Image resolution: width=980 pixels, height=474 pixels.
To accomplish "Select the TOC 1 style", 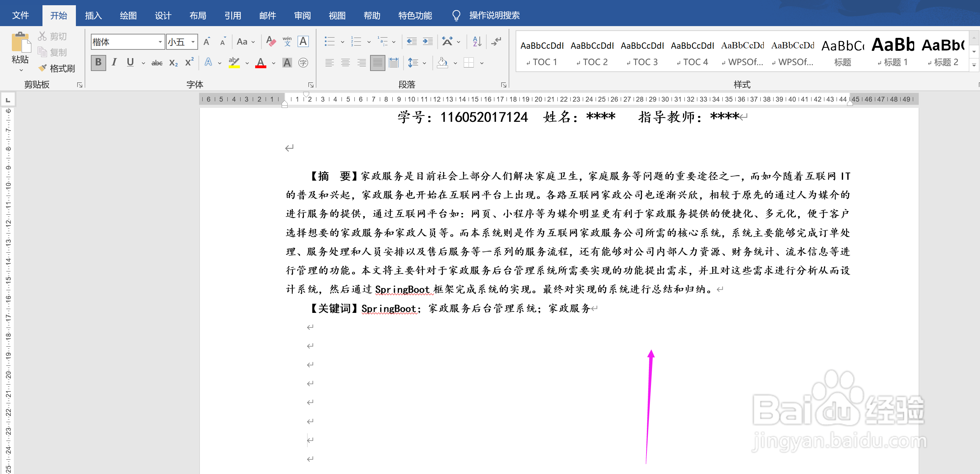I will pyautogui.click(x=542, y=53).
